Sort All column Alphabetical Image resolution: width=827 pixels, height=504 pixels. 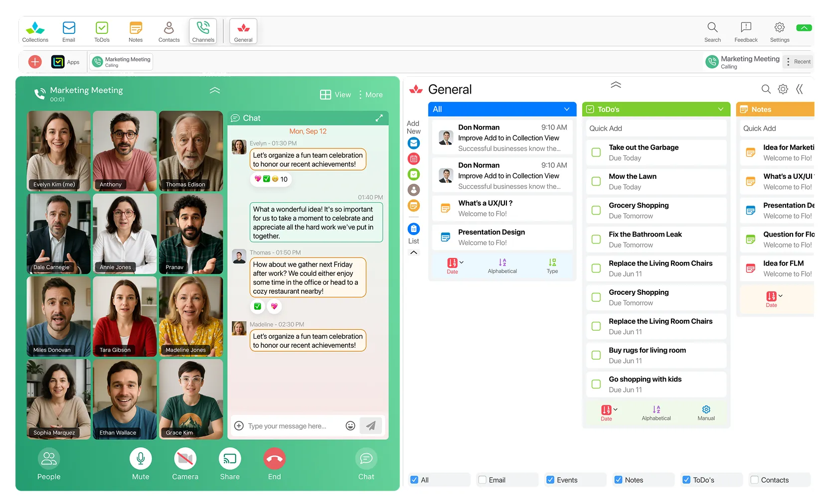pyautogui.click(x=502, y=265)
